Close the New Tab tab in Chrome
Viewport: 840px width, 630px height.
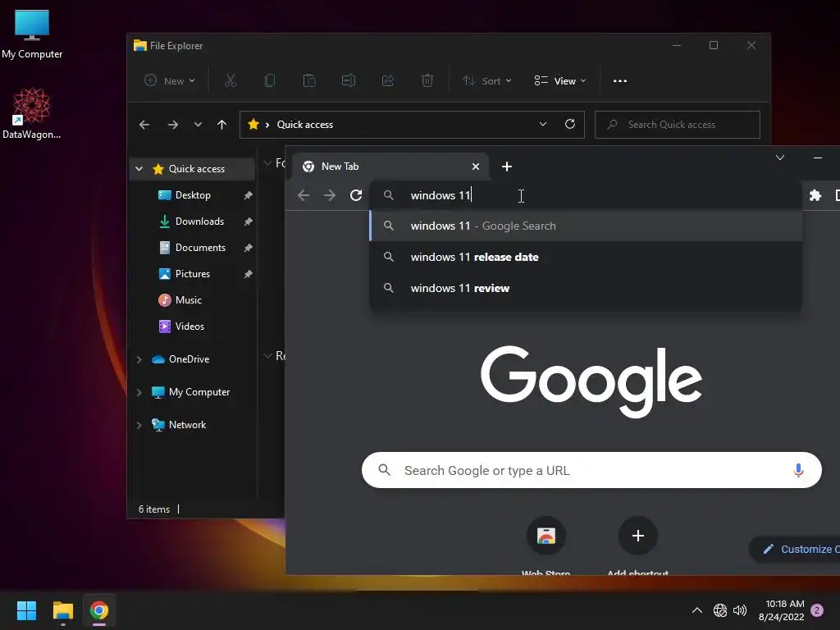point(476,167)
